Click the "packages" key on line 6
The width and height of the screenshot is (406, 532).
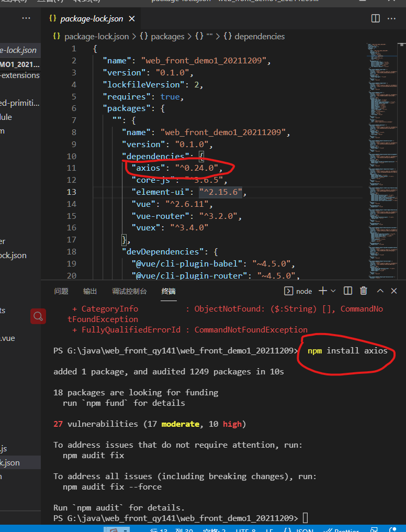click(x=127, y=108)
